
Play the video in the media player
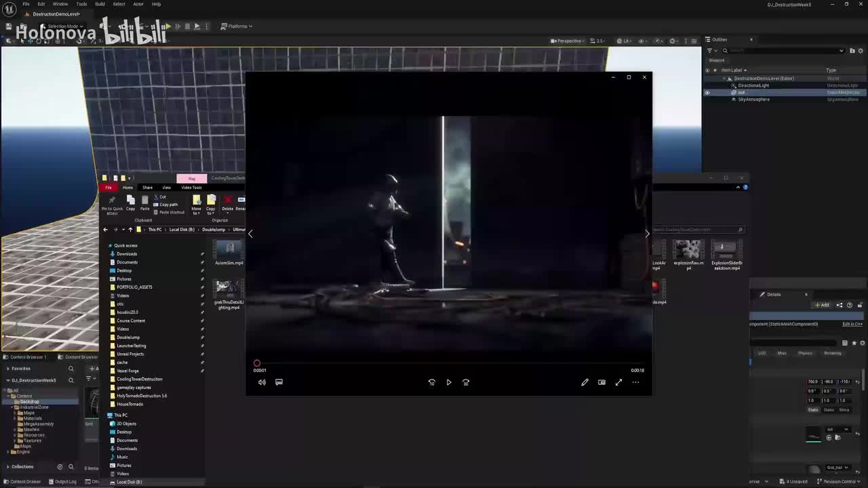tap(448, 382)
